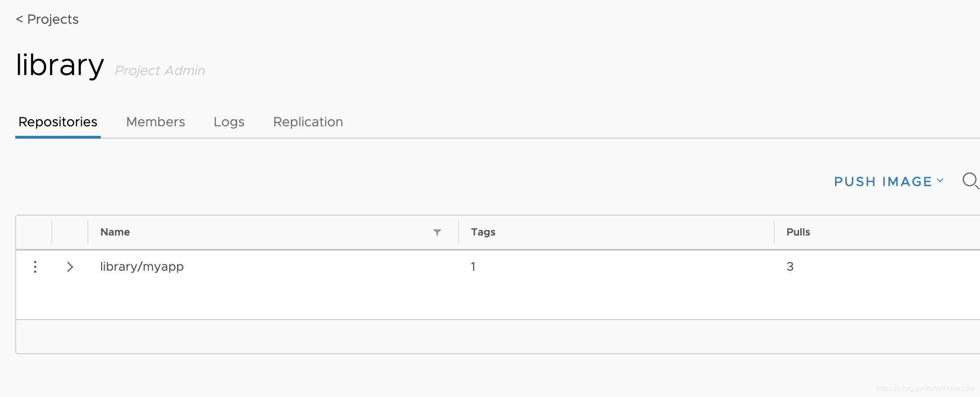Click the search magnifier icon
The width and height of the screenshot is (980, 397).
970,181
